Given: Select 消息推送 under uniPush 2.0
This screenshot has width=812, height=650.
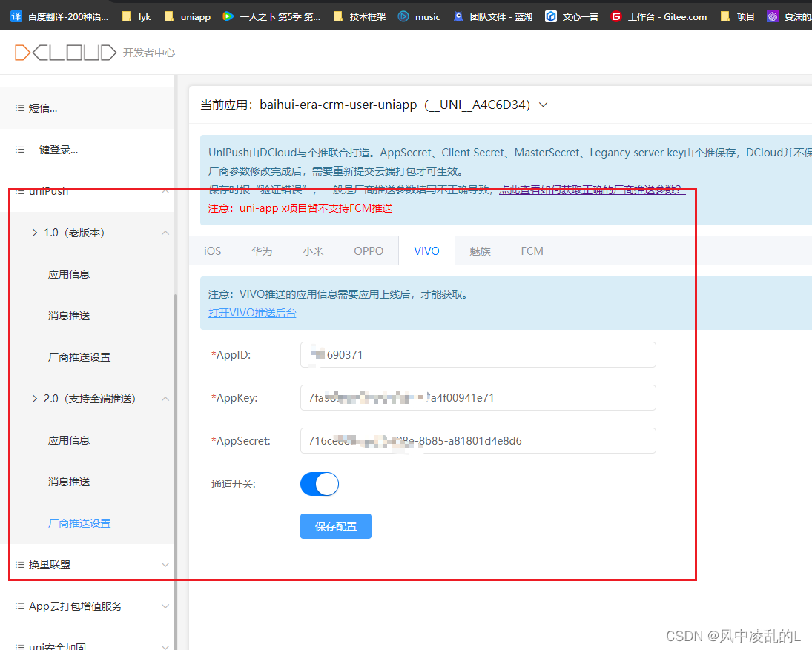Looking at the screenshot, I should click(x=69, y=482).
